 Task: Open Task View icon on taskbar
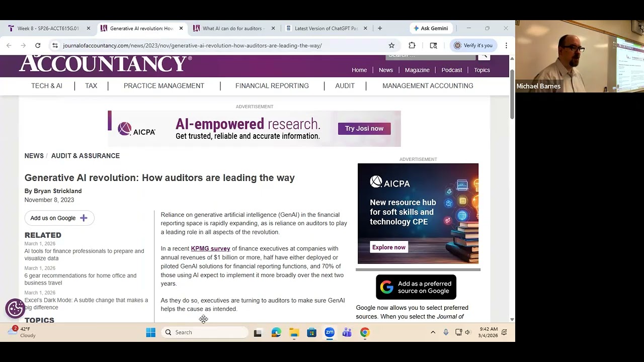[x=258, y=332]
